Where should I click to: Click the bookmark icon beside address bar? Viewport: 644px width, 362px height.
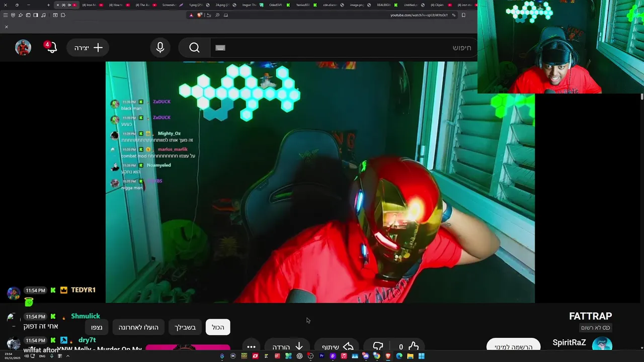463,15
